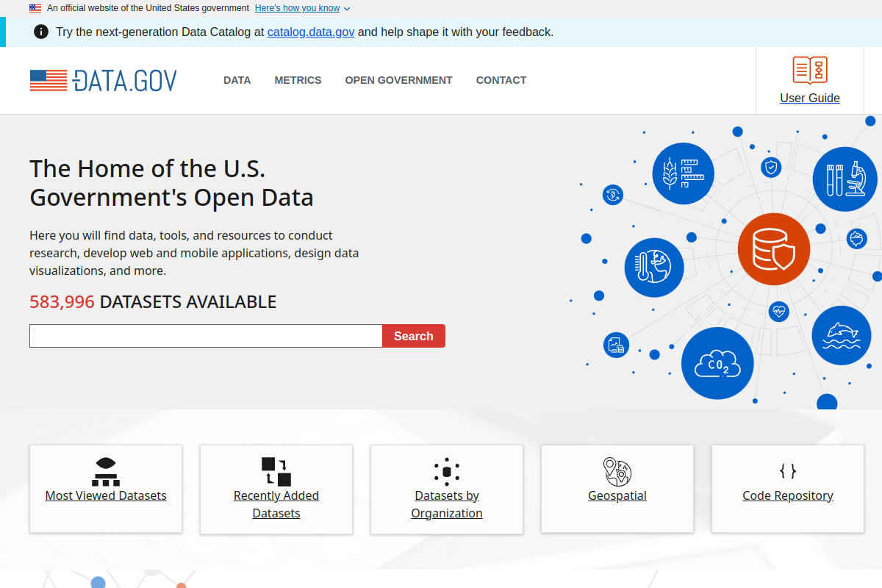Open the METRICS menu item

tap(298, 80)
